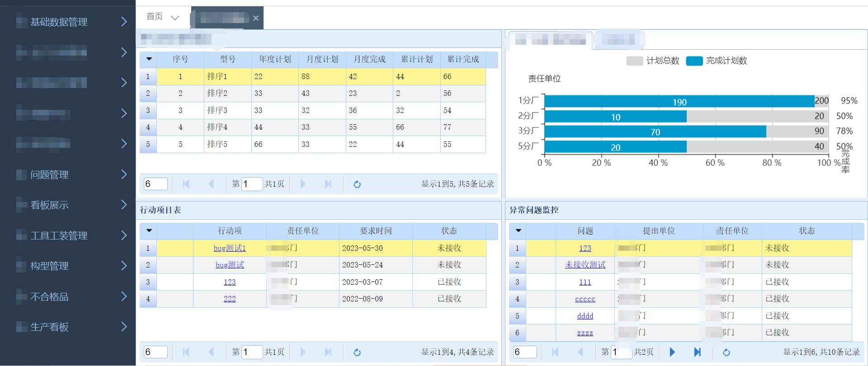Image resolution: width=868 pixels, height=366 pixels.
Task: Click the 3分厂 blue bar showing 70
Action: click(656, 131)
